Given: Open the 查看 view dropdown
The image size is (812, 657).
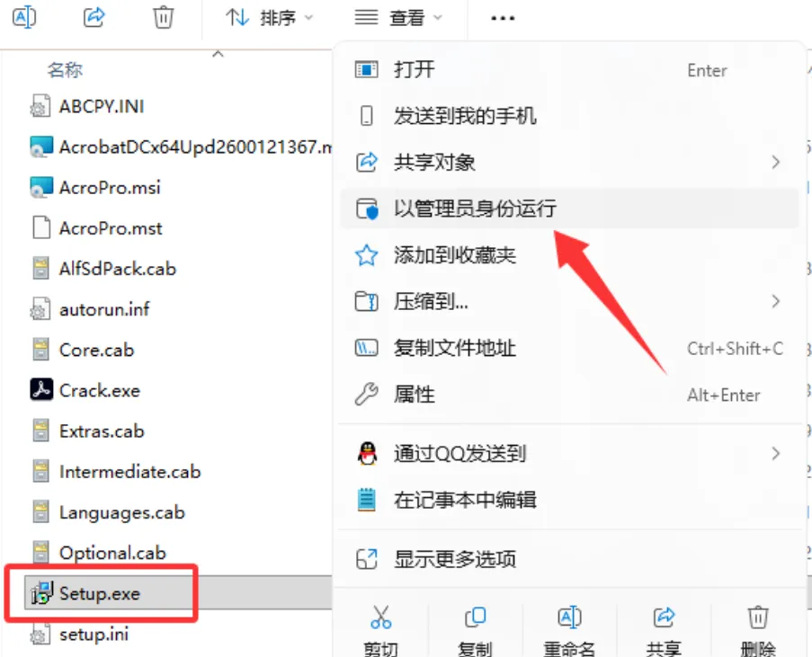Looking at the screenshot, I should [398, 18].
